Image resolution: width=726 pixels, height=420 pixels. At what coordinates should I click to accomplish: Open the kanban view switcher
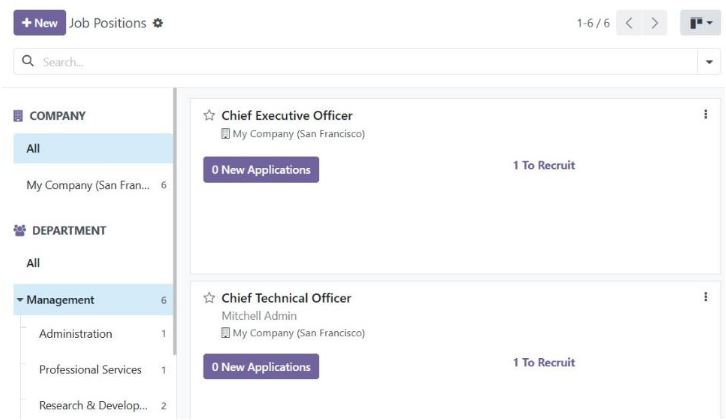tap(700, 23)
